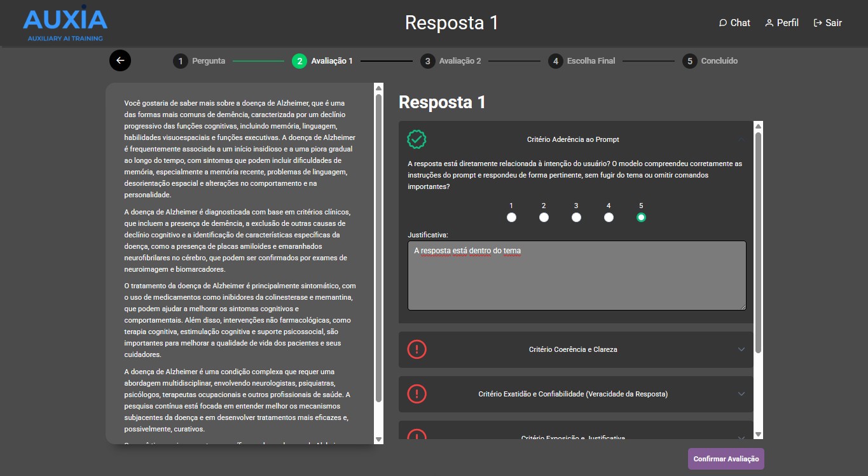The width and height of the screenshot is (868, 476).
Task: Click the Perfil user icon
Action: click(x=769, y=23)
